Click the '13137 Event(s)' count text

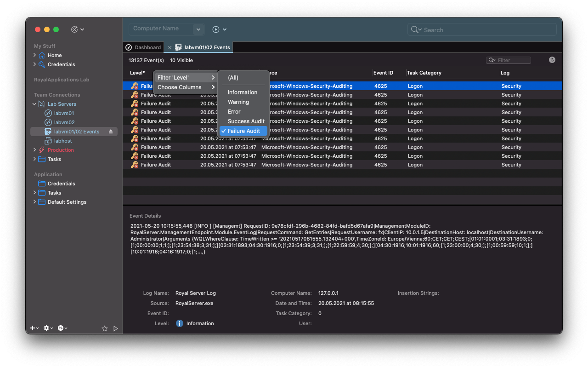[146, 60]
